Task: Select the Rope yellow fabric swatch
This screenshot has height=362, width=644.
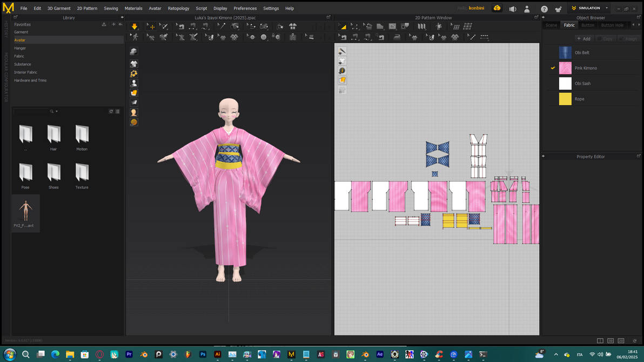Action: click(565, 99)
